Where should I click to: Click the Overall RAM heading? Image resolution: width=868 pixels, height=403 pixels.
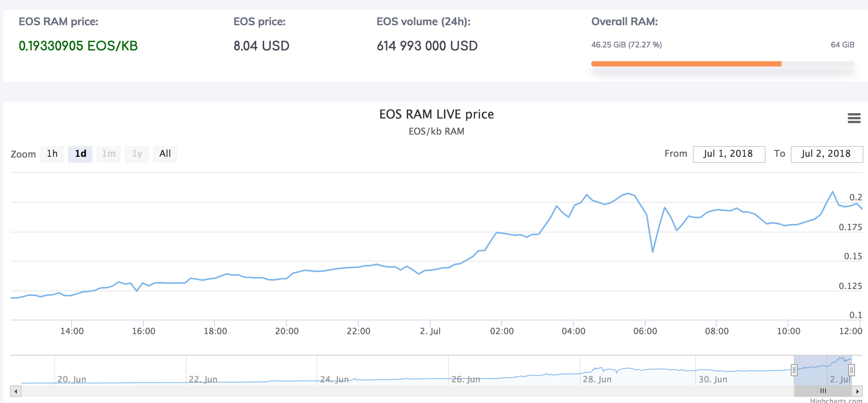point(624,21)
